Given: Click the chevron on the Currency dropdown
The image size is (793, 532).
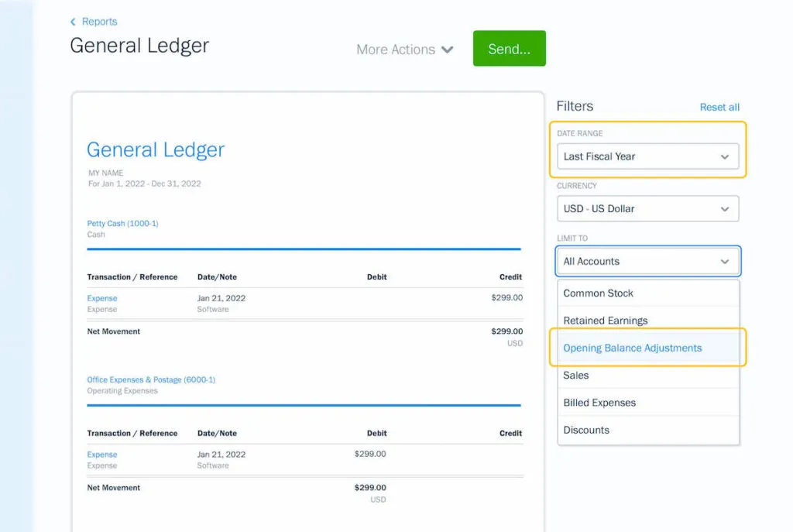Looking at the screenshot, I should (726, 208).
